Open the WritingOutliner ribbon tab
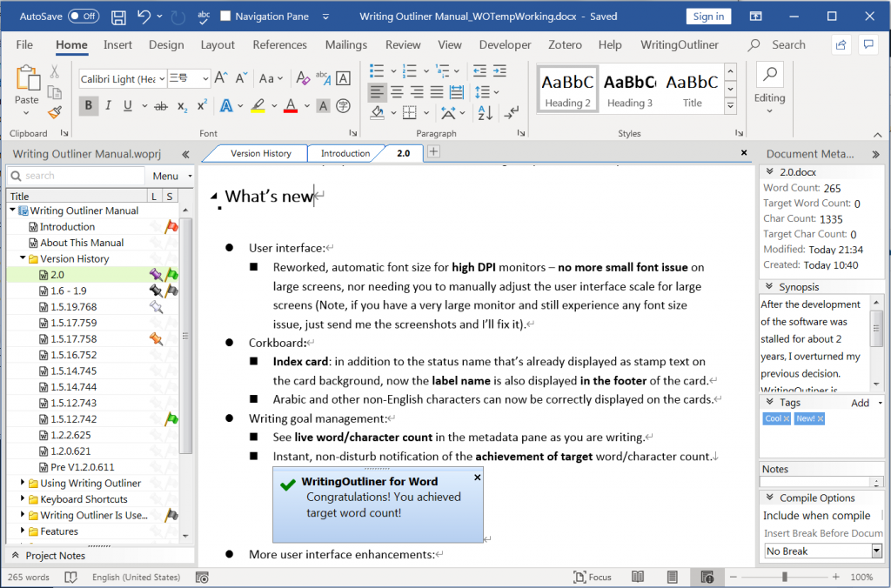Image resolution: width=891 pixels, height=588 pixels. (679, 45)
